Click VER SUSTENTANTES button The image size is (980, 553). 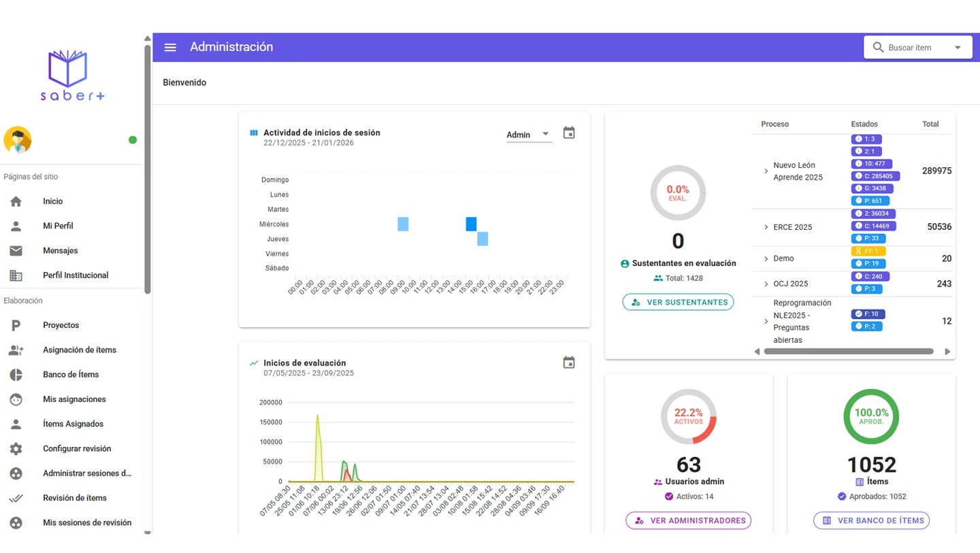click(678, 302)
